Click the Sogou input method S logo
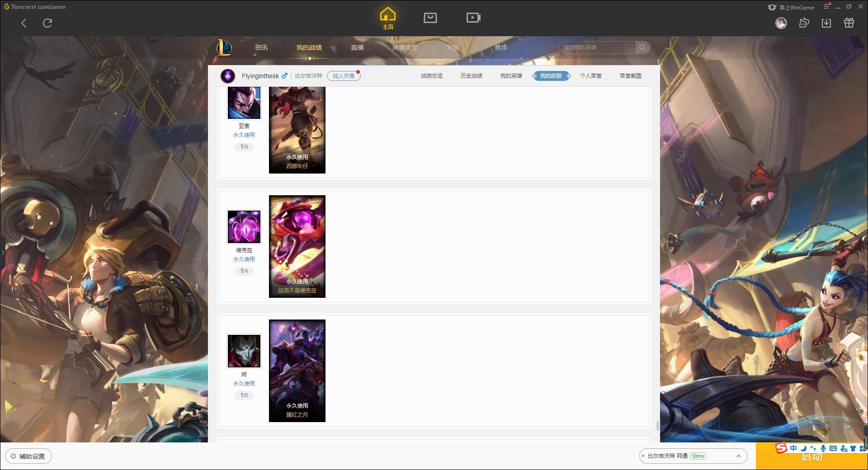 (x=782, y=448)
